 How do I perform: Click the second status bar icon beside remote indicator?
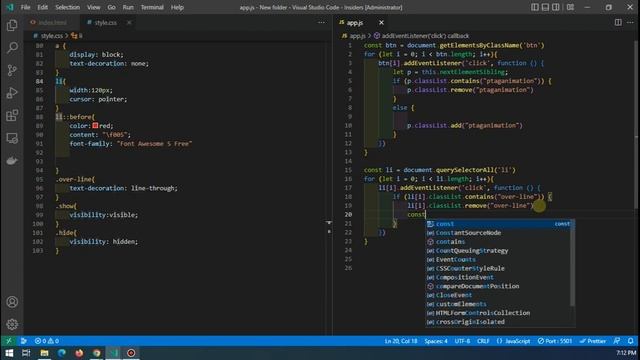24,341
